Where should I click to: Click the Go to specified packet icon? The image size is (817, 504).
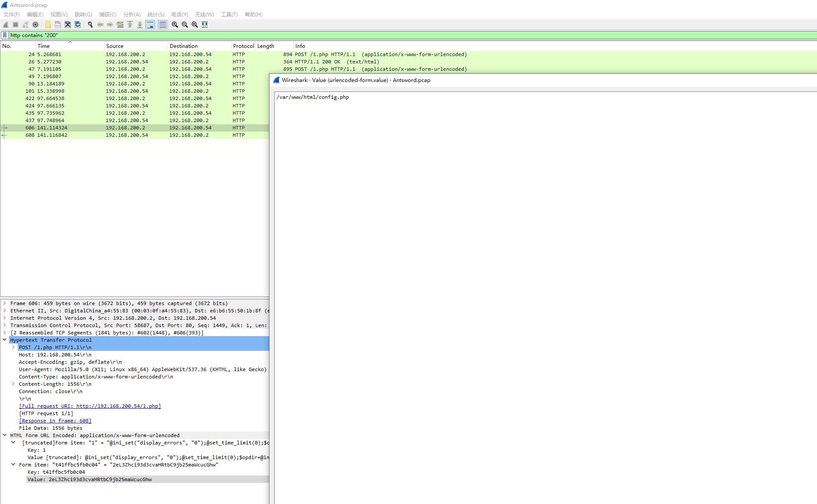[120, 25]
